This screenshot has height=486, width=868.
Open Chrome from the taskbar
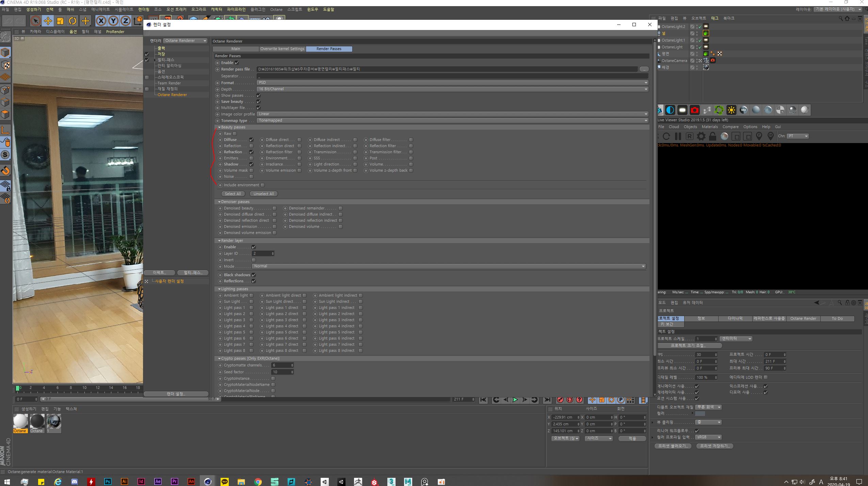[258, 482]
